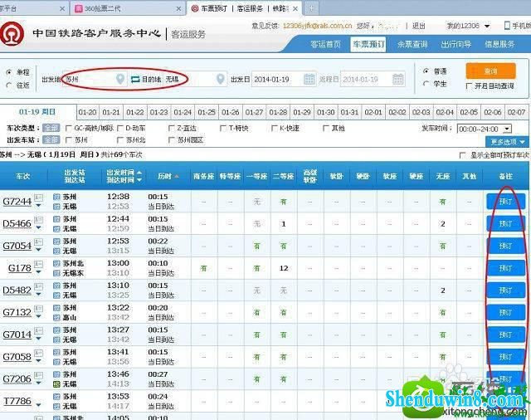Open the return date calendar icon
The image size is (531, 420).
(398, 79)
